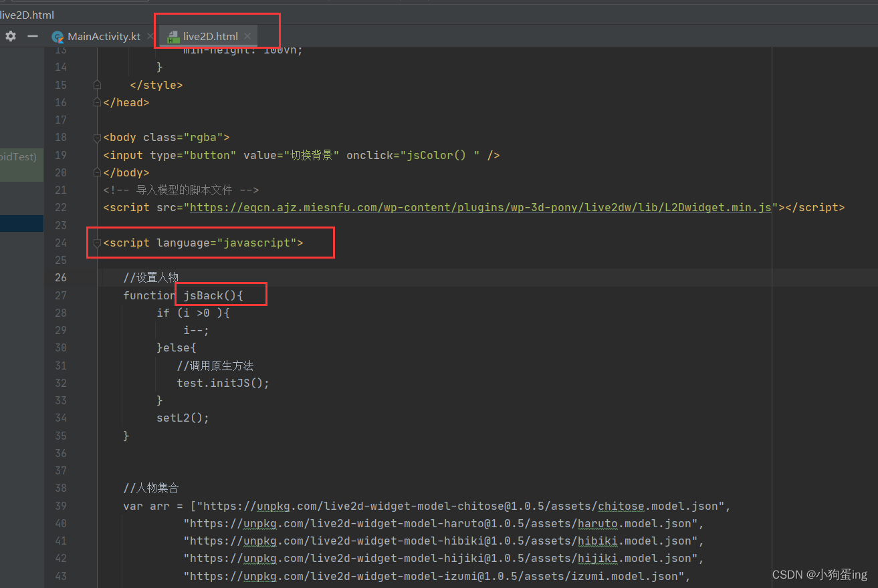Click the comment //调用原生方法
Image resolution: width=878 pixels, height=588 pixels.
215,365
